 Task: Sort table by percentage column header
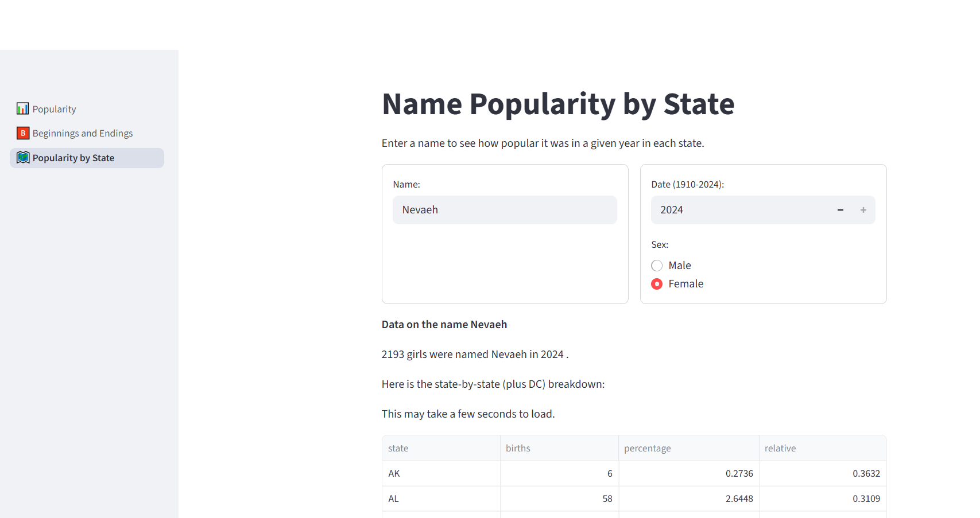tap(647, 448)
